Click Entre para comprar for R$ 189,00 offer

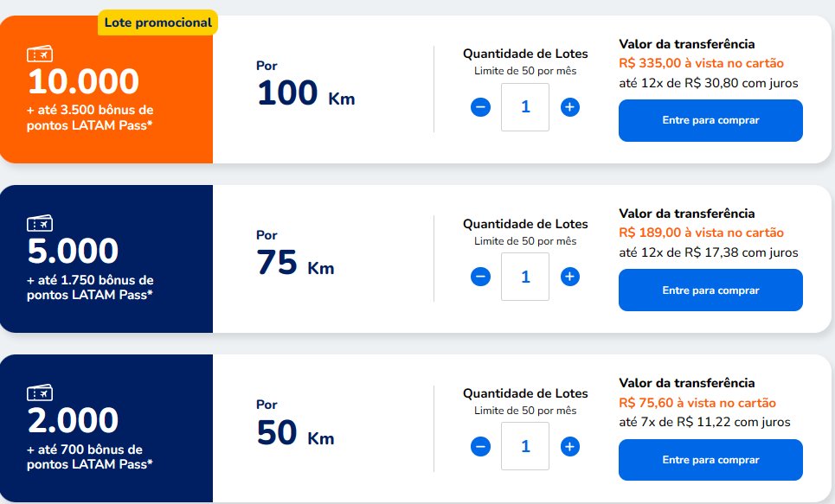click(710, 290)
